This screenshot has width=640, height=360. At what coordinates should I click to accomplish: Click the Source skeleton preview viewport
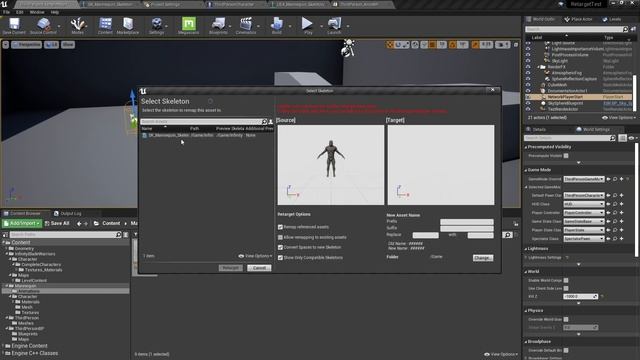click(331, 165)
